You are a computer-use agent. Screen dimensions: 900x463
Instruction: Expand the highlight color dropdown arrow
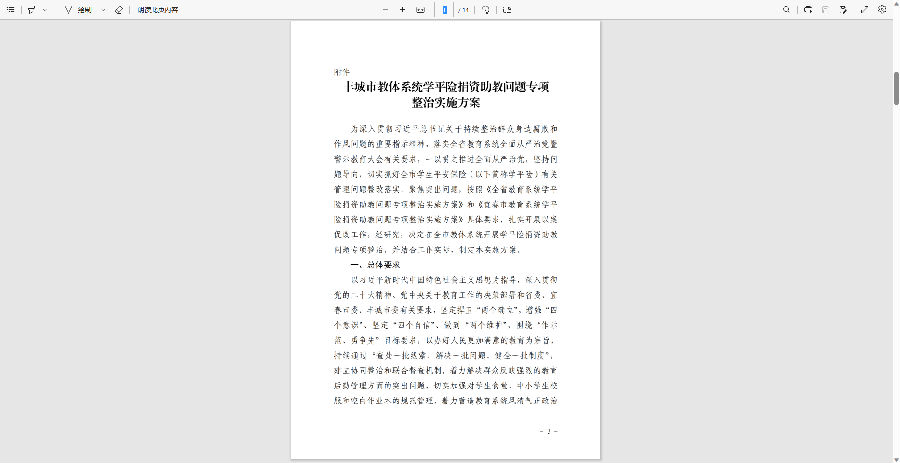coord(45,10)
